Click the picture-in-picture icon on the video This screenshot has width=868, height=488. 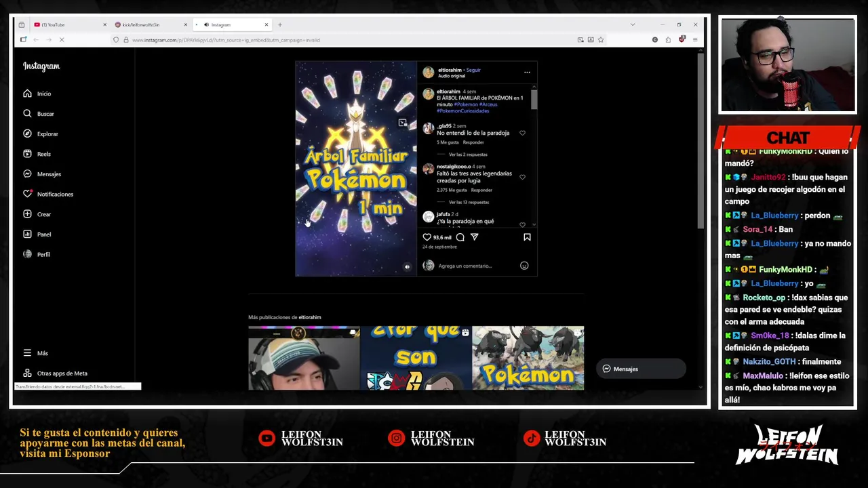click(x=403, y=123)
